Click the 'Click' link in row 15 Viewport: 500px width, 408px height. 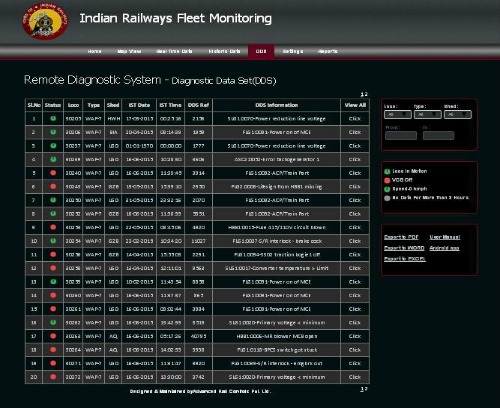[355, 309]
